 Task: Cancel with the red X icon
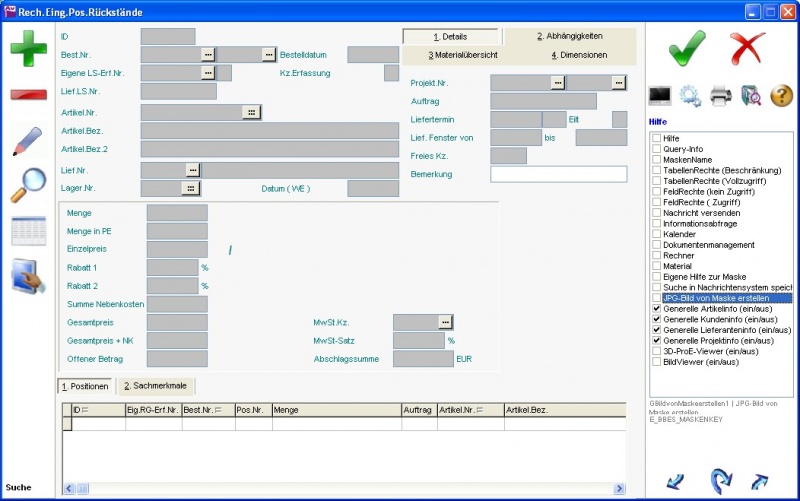pyautogui.click(x=746, y=48)
